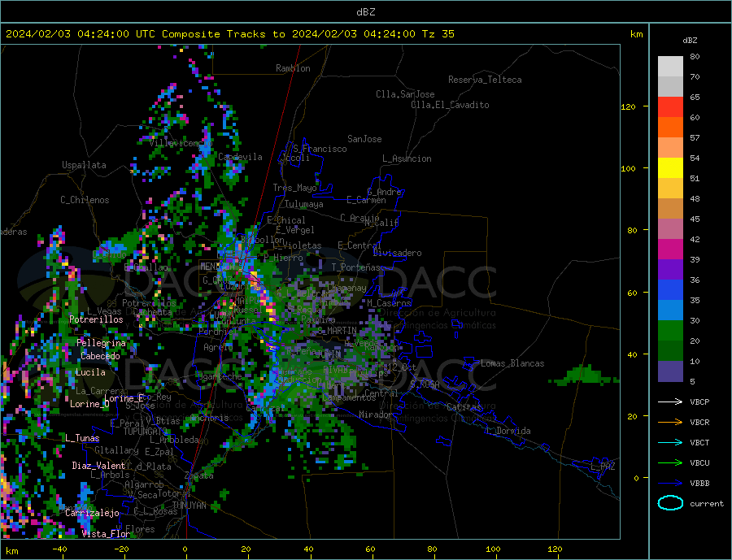Click the cyan 'current' ellipse icon
The image size is (732, 560).
pos(670,503)
